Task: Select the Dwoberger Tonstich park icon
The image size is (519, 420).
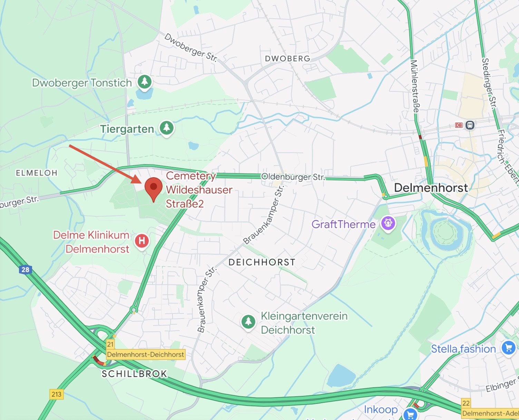Action: pyautogui.click(x=145, y=82)
